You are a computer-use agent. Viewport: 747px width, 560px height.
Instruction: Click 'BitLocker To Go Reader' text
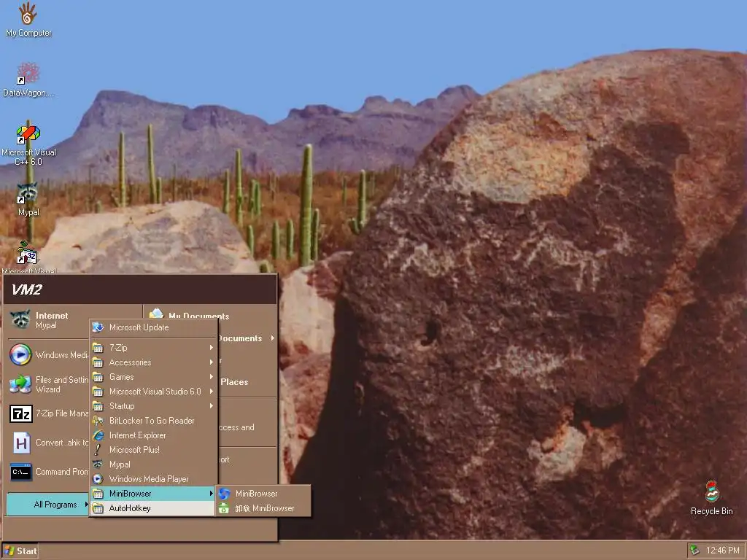coord(152,421)
